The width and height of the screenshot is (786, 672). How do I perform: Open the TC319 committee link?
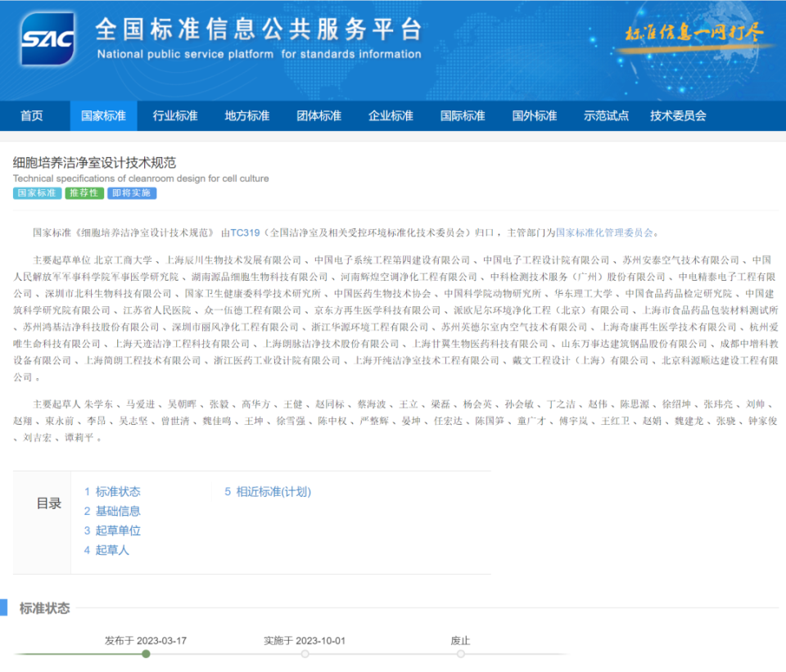(x=245, y=232)
